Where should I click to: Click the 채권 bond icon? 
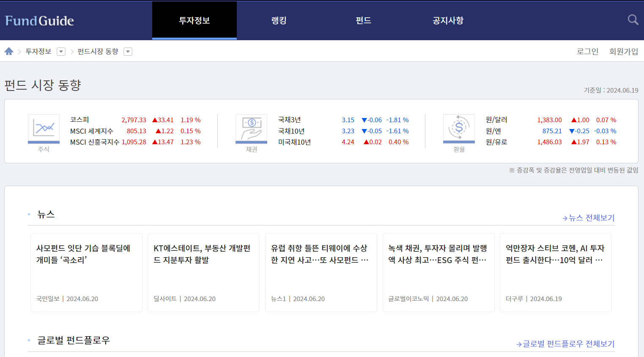tap(252, 128)
